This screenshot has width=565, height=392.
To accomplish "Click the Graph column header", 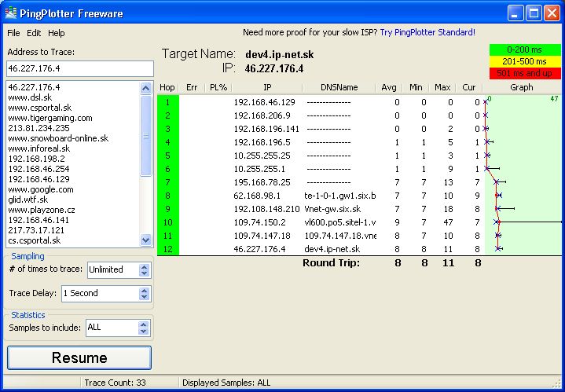I will click(521, 87).
